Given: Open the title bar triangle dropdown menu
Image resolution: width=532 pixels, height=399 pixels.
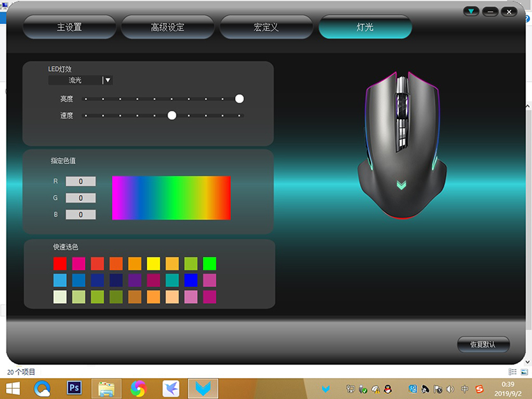Looking at the screenshot, I should 471,11.
